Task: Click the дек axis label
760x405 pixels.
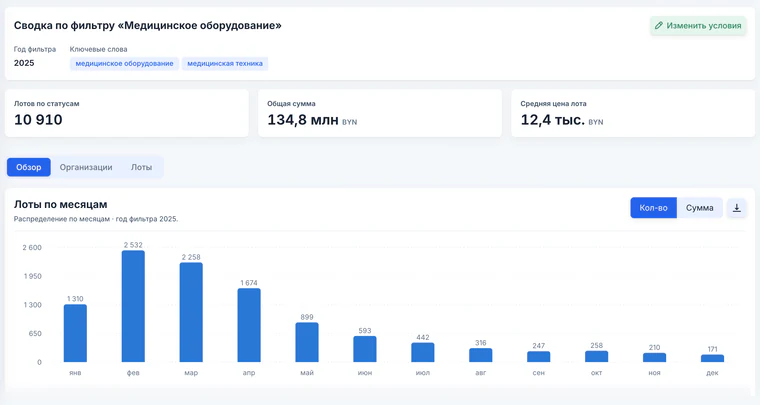Action: pyautogui.click(x=712, y=373)
